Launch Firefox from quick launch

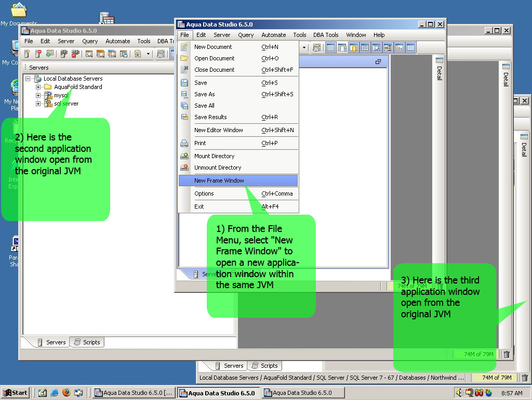pos(66,393)
